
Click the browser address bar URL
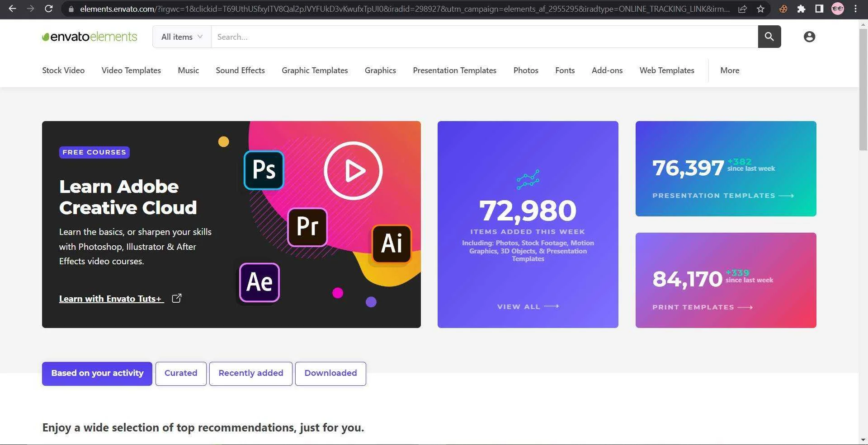point(405,9)
